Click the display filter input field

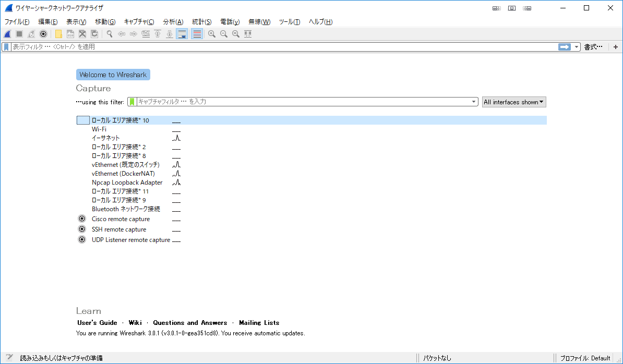pos(284,47)
